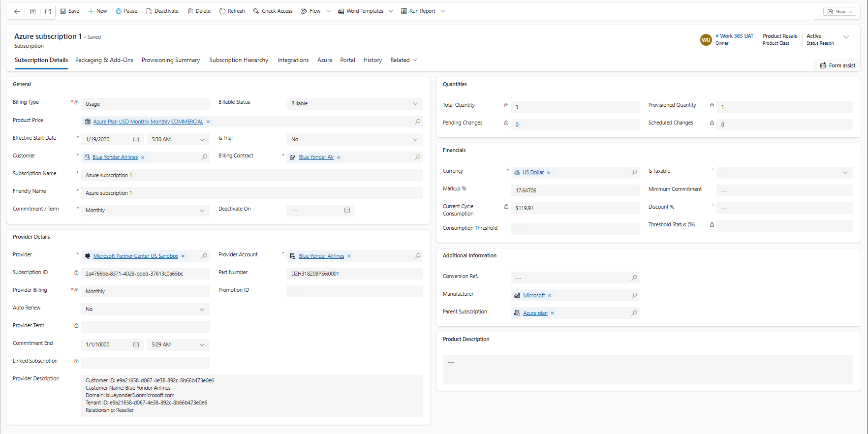
Task: Open Deactivate On calendar picker
Action: tap(347, 211)
